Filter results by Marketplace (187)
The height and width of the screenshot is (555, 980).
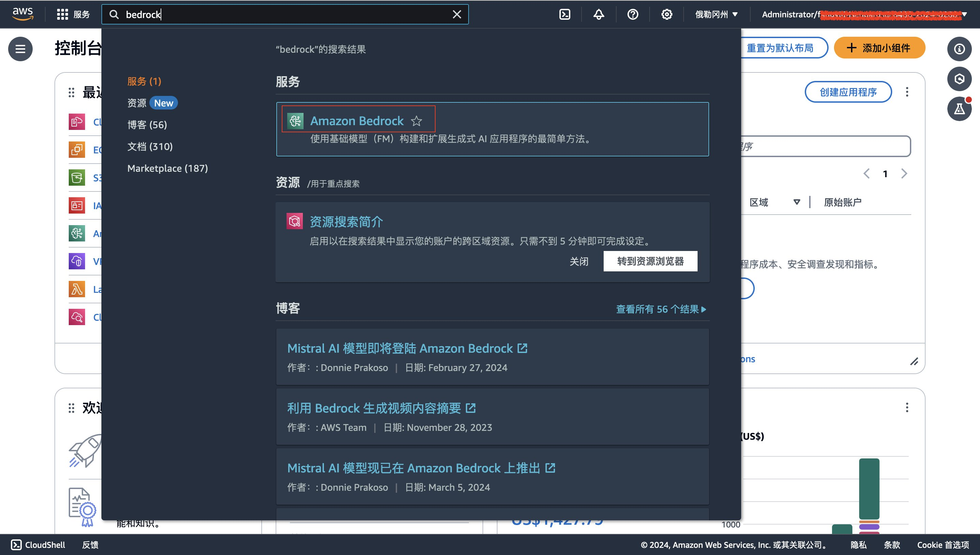[x=167, y=168]
